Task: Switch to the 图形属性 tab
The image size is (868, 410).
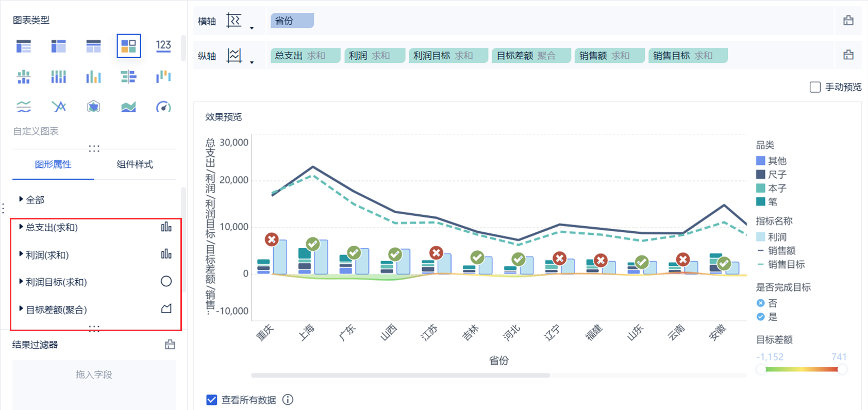Action: pos(53,164)
